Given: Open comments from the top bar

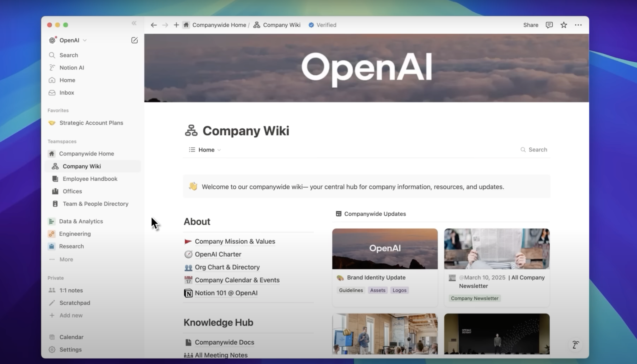Looking at the screenshot, I should pyautogui.click(x=549, y=25).
